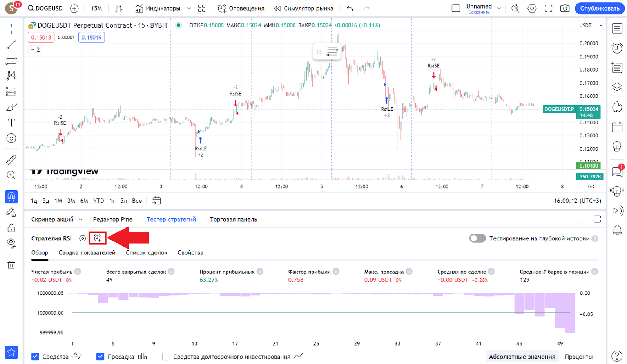
Task: Open the chart type candles selector
Action: (119, 8)
